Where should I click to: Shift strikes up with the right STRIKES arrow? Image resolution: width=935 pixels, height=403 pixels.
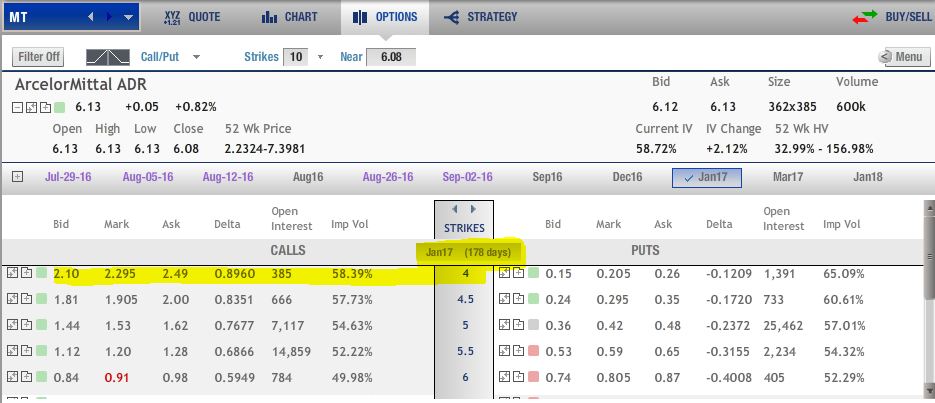pos(473,209)
